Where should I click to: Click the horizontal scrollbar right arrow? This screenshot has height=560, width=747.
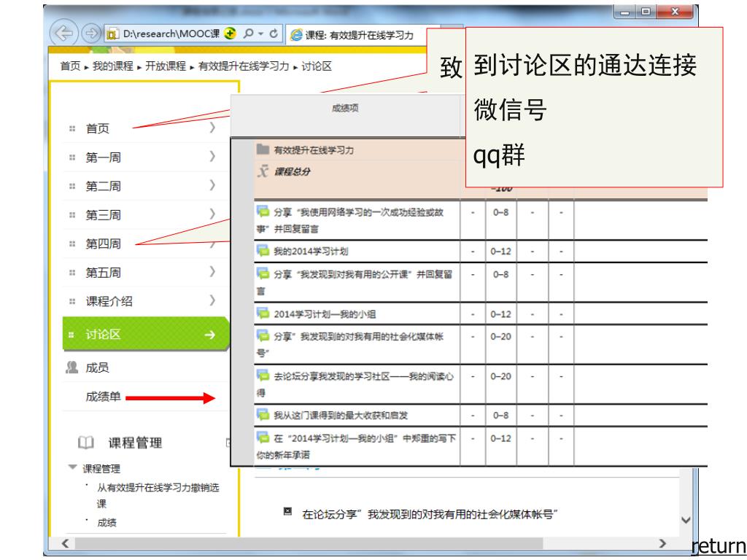click(x=662, y=543)
